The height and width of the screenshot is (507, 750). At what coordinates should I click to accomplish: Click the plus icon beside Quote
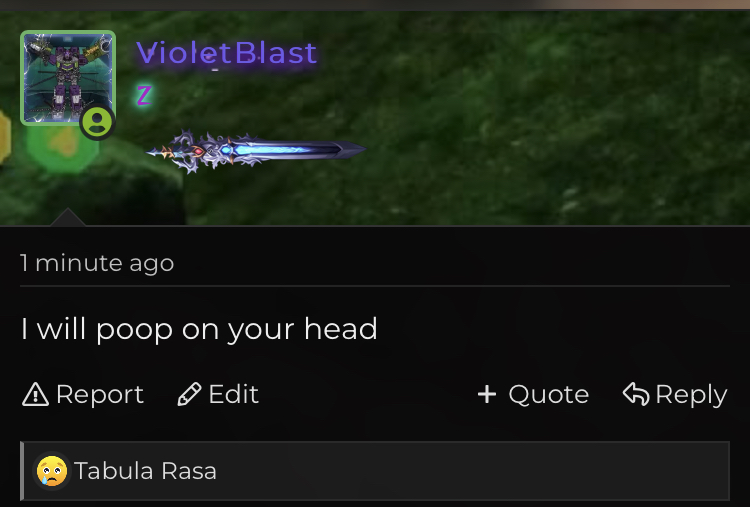tap(487, 395)
